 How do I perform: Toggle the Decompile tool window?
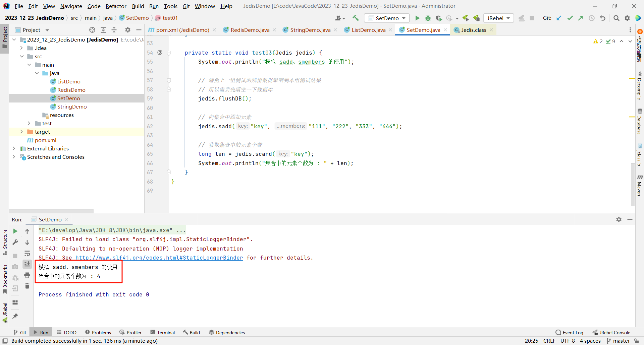click(640, 86)
